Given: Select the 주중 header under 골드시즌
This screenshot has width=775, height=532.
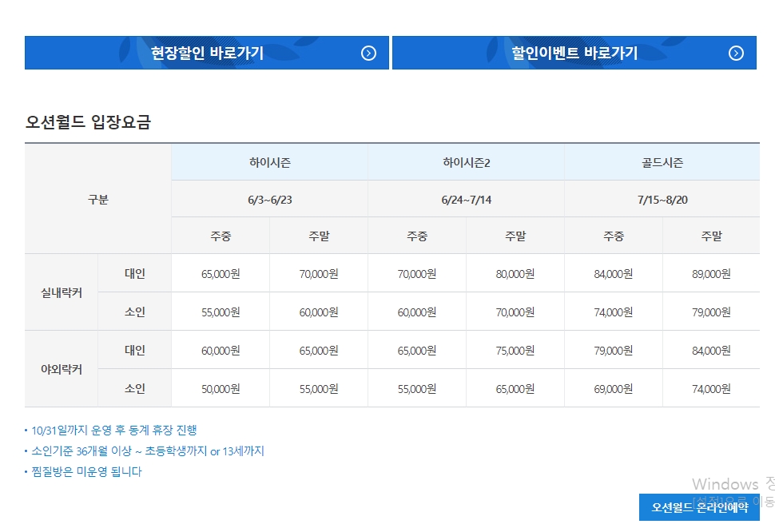Looking at the screenshot, I should pyautogui.click(x=614, y=236).
